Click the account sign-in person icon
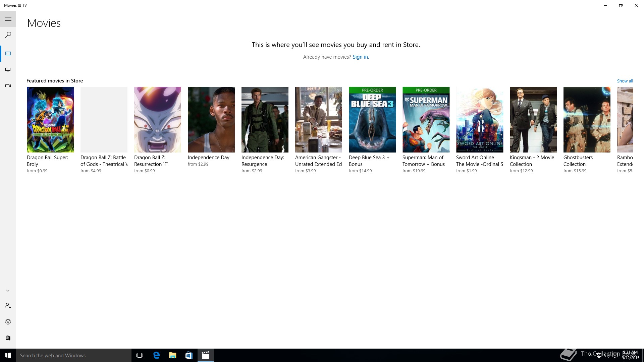644x362 pixels. click(8, 306)
